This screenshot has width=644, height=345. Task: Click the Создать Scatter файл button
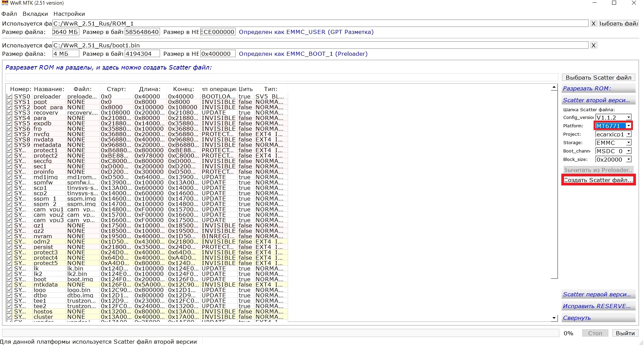point(598,180)
